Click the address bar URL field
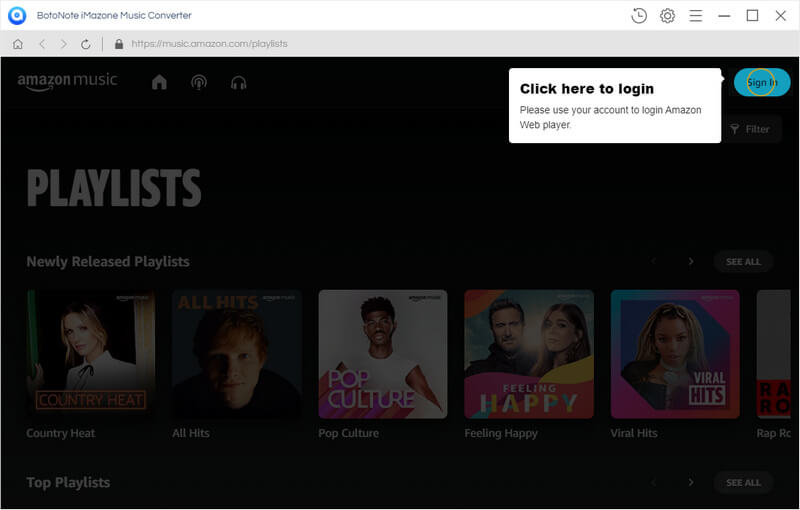800x510 pixels. coord(209,44)
